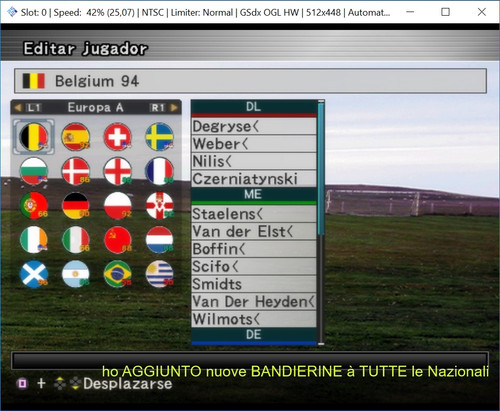This screenshot has width=500, height=411.
Task: Select player Smidts
Action: (x=254, y=284)
